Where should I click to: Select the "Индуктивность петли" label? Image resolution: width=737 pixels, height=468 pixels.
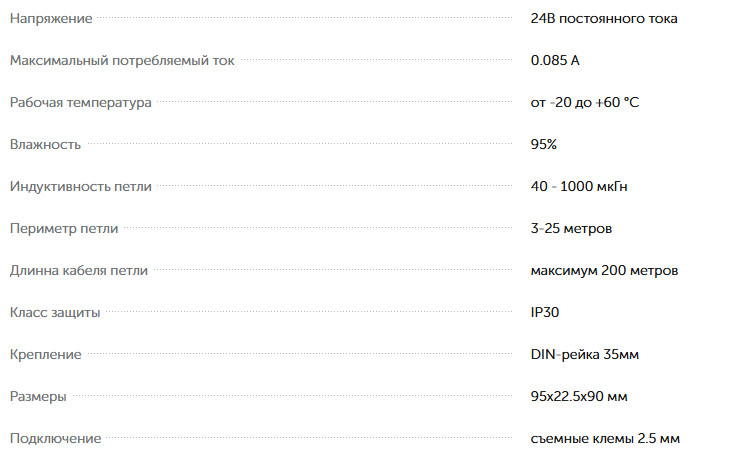click(x=83, y=187)
